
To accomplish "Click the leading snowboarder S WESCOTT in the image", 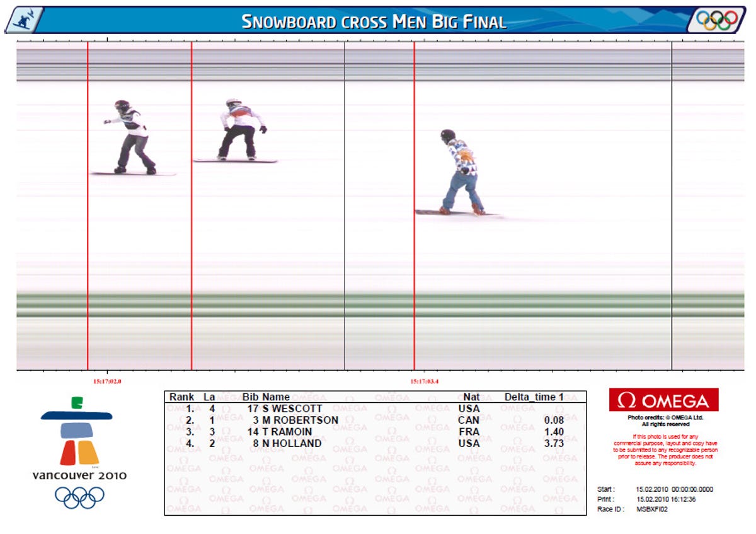I will coord(130,136).
